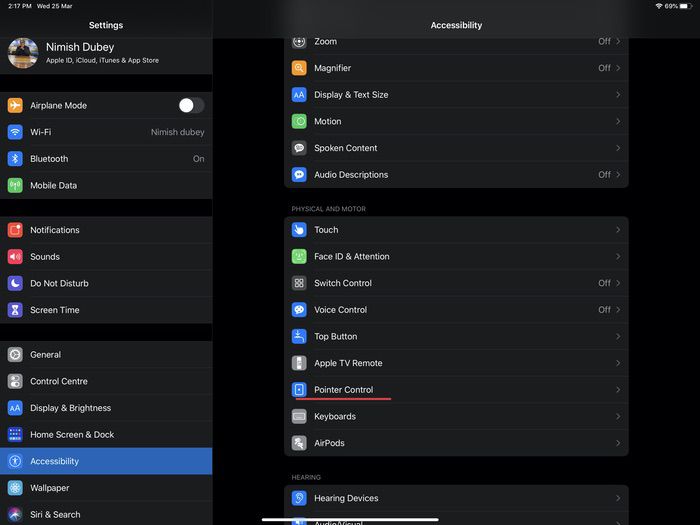This screenshot has width=700, height=525.
Task: Tap the home indicator bar
Action: [350, 520]
